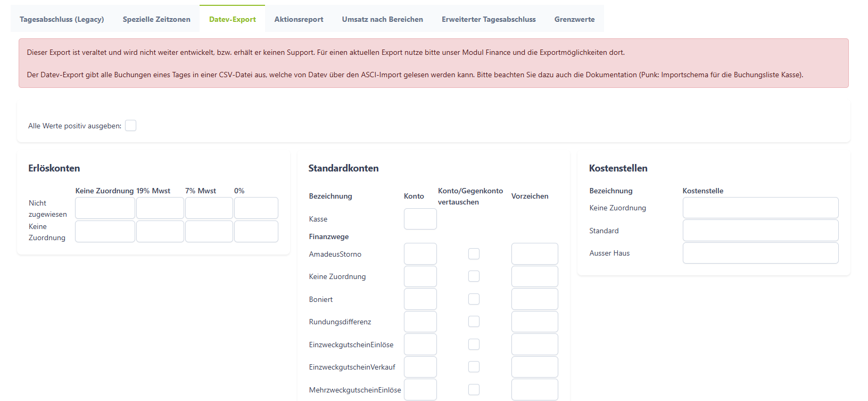This screenshot has width=868, height=401.
Task: Check the Konto/Gegenkonto box for Boniert
Action: pos(474,299)
